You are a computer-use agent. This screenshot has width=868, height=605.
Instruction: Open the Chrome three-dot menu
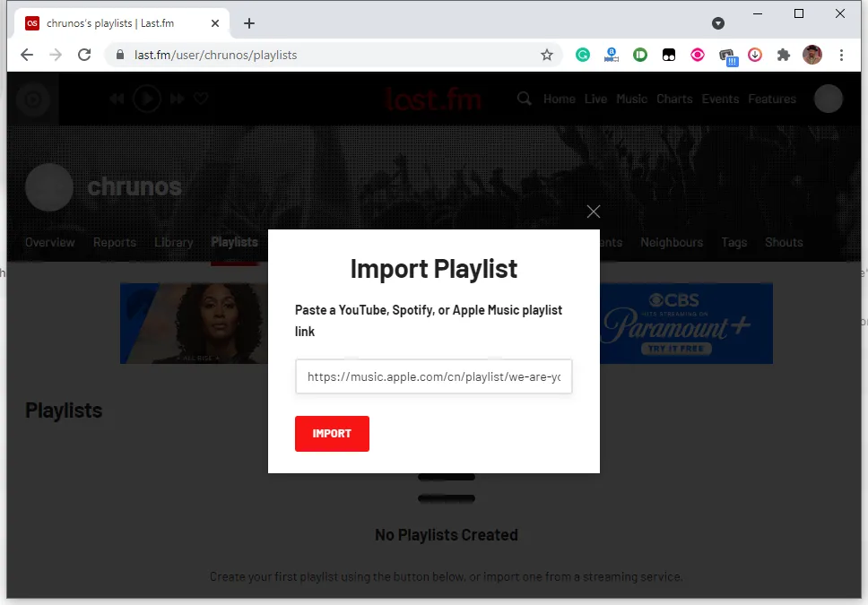(x=841, y=55)
